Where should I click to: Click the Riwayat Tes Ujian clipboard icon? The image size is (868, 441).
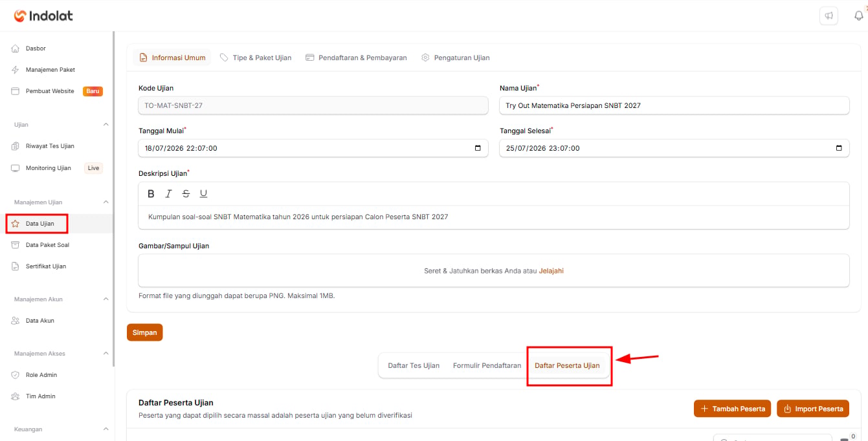click(x=16, y=146)
